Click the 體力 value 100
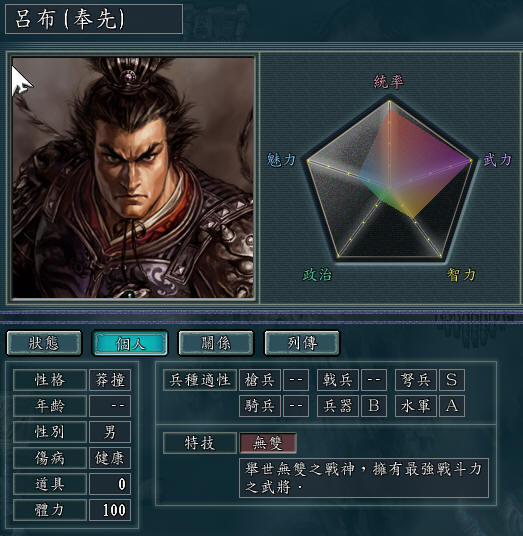523x536 pixels. tap(110, 510)
